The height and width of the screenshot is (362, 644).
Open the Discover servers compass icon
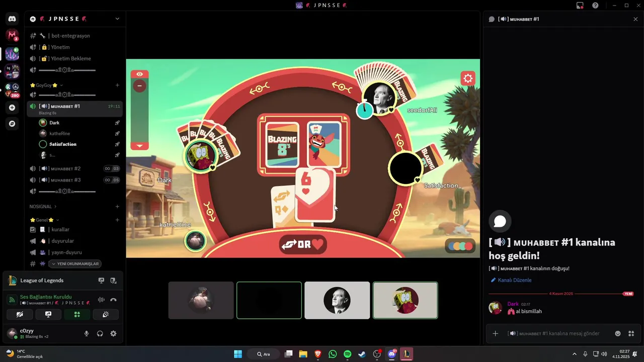point(12,124)
